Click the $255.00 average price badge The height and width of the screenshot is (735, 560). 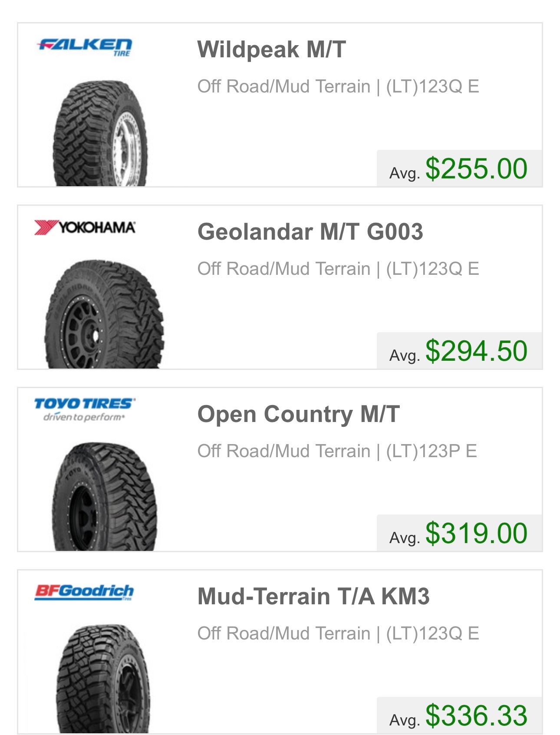click(x=459, y=169)
